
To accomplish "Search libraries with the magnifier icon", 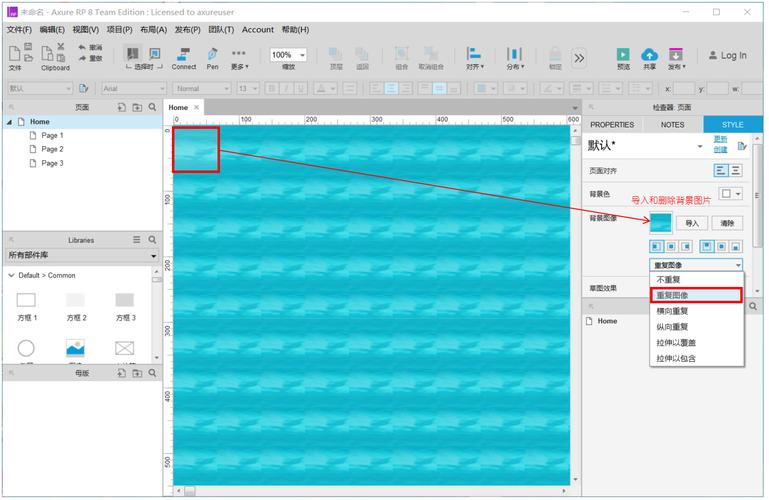I will [153, 240].
